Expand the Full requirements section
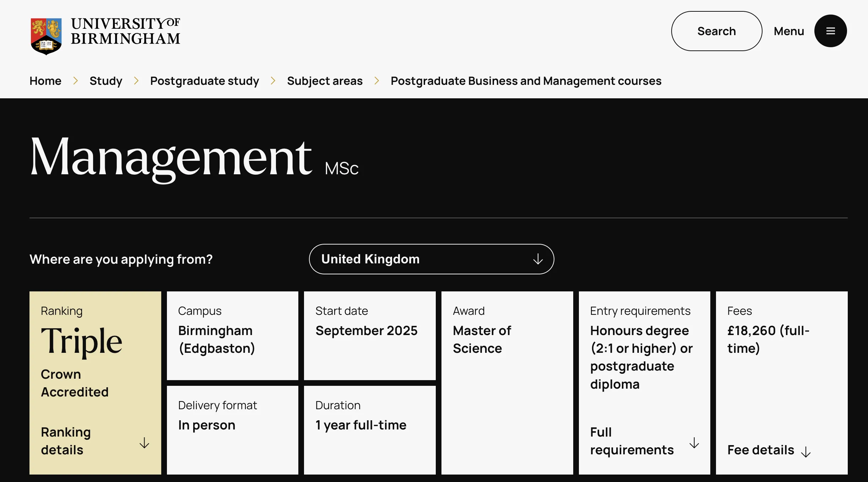The height and width of the screenshot is (482, 868). coord(631,441)
